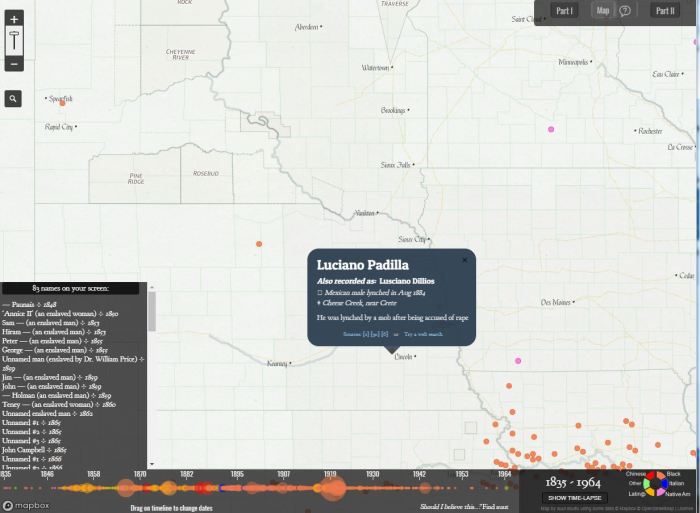Image resolution: width=700 pixels, height=513 pixels.
Task: Select 'Annice II' (an enslaved woman) 1850
Action: pos(60,313)
